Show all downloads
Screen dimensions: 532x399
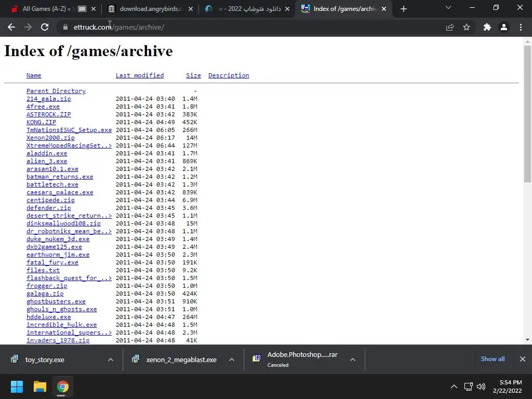tap(493, 359)
